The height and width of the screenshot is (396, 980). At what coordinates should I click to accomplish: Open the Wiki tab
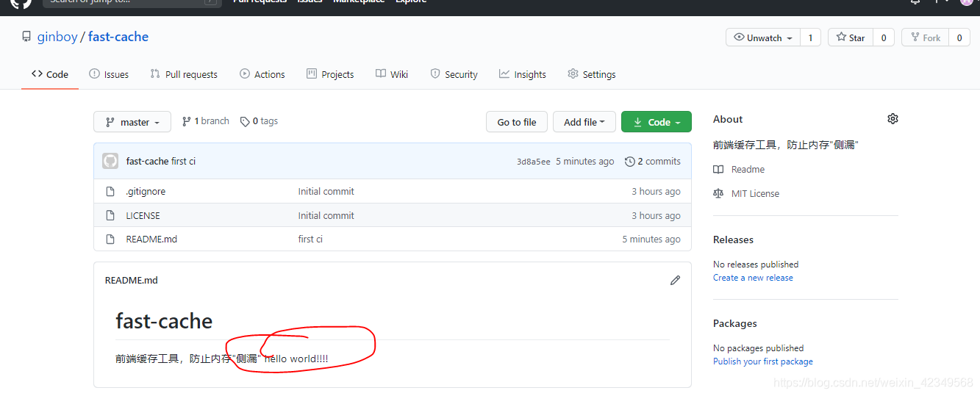click(392, 74)
